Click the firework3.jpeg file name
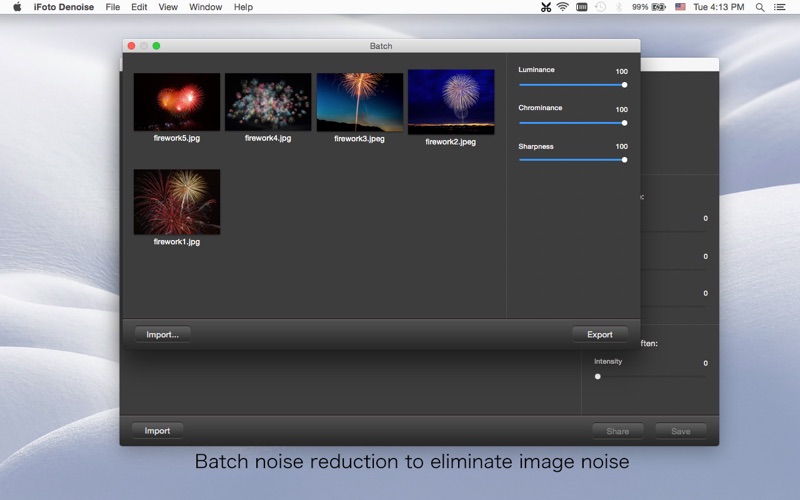 (x=359, y=139)
